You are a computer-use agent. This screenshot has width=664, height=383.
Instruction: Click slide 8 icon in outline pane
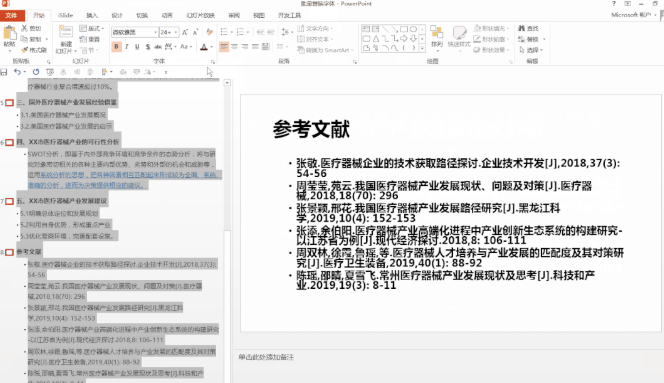tap(9, 252)
